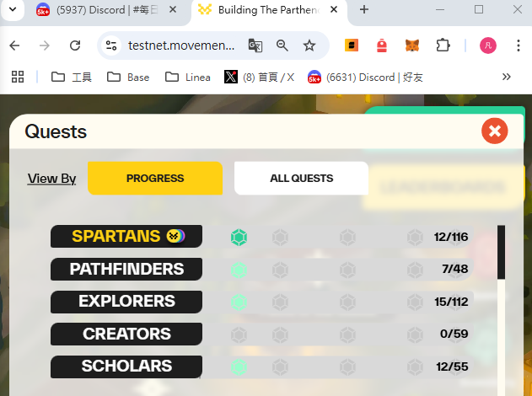Select the Building The Parthenon tab

click(268, 10)
